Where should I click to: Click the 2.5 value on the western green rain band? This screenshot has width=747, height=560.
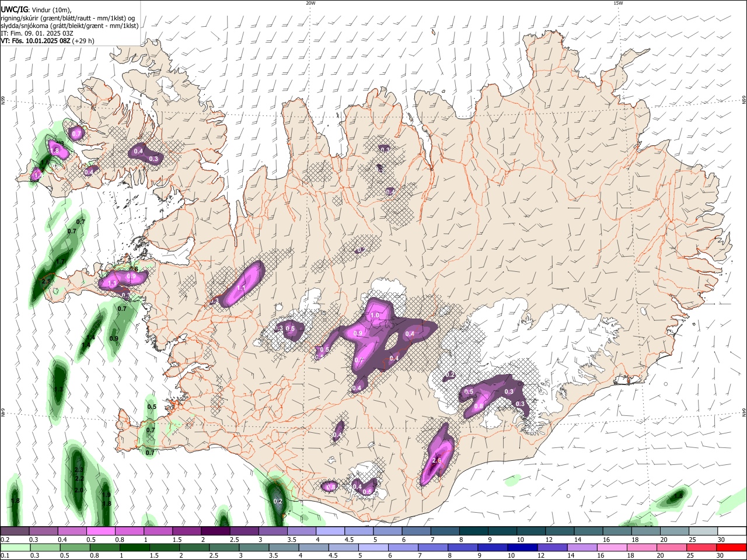[x=46, y=282]
